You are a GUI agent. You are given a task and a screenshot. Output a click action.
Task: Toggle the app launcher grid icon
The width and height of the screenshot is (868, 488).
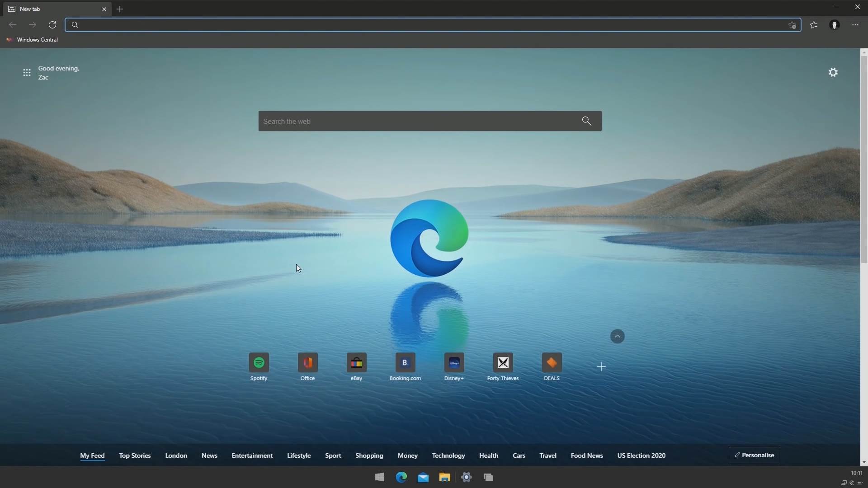coord(27,72)
